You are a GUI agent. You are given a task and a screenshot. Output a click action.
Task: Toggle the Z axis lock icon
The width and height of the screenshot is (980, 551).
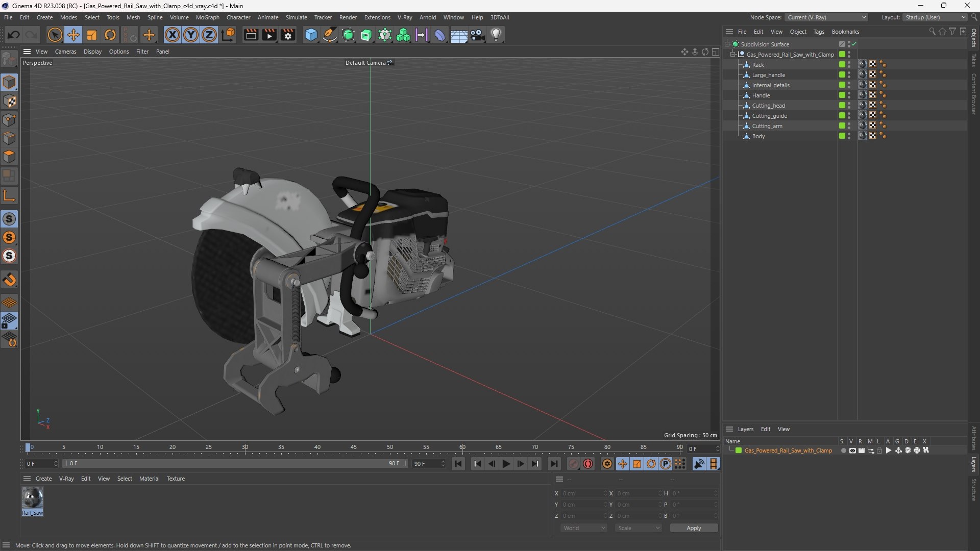point(209,35)
